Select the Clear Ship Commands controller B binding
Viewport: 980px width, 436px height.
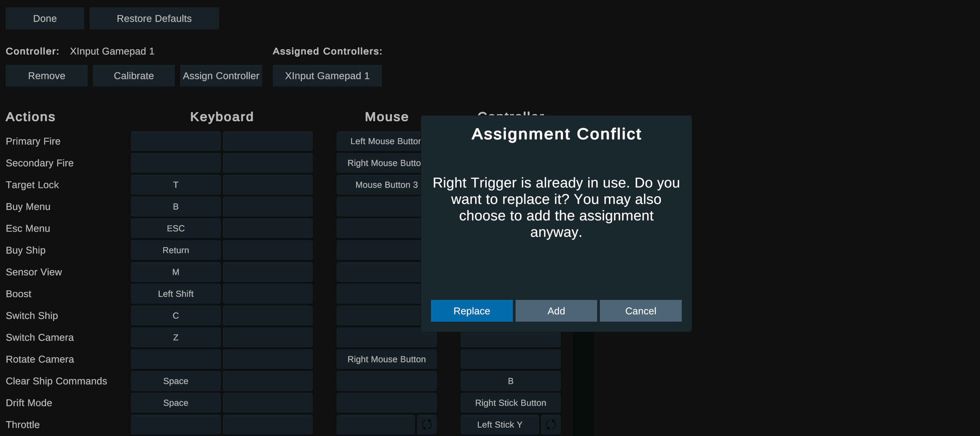tap(510, 381)
